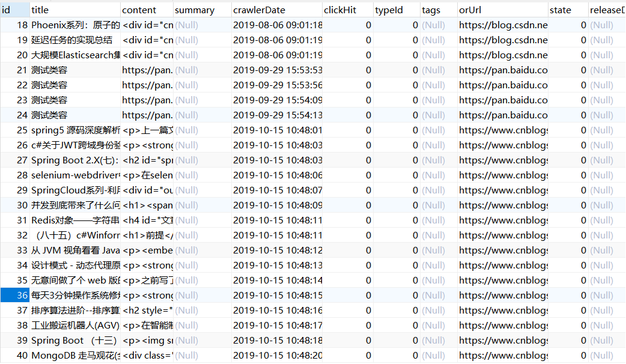Screen dimensions: 626x364
Task: Select title '从 JVM 视角看看 Java'
Action: pos(75,250)
